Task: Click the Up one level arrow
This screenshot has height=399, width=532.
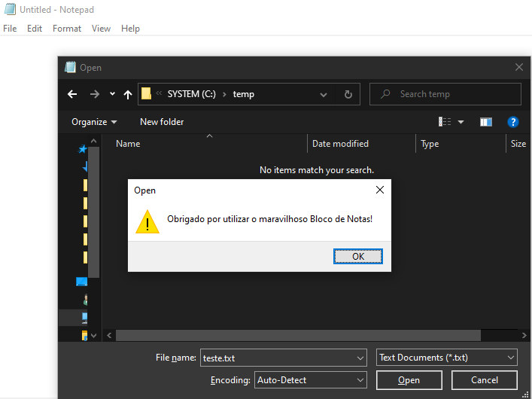Action: point(128,94)
